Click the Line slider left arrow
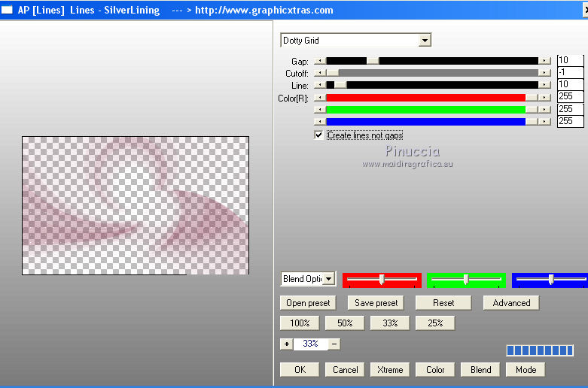Image resolution: width=588 pixels, height=388 pixels. click(x=320, y=85)
